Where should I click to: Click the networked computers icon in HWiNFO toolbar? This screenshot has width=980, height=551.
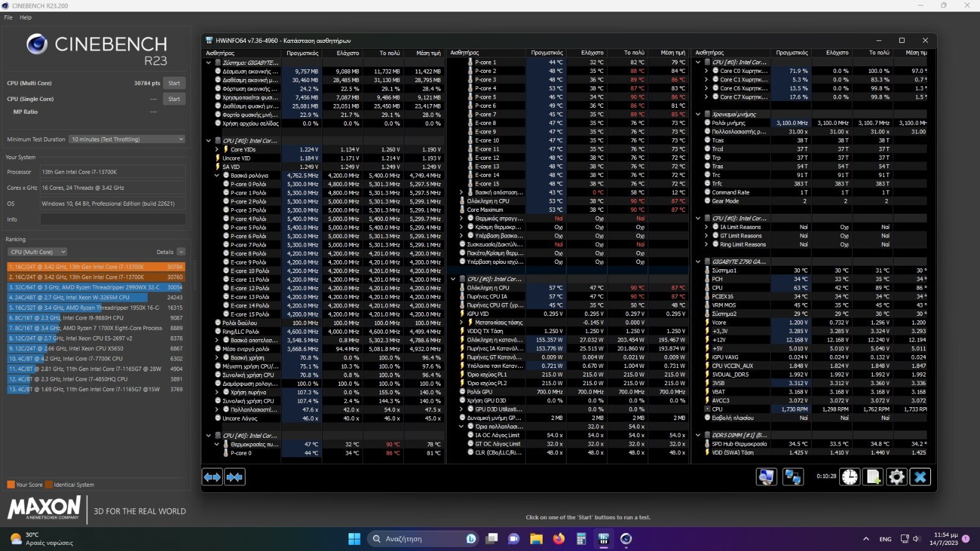(793, 477)
